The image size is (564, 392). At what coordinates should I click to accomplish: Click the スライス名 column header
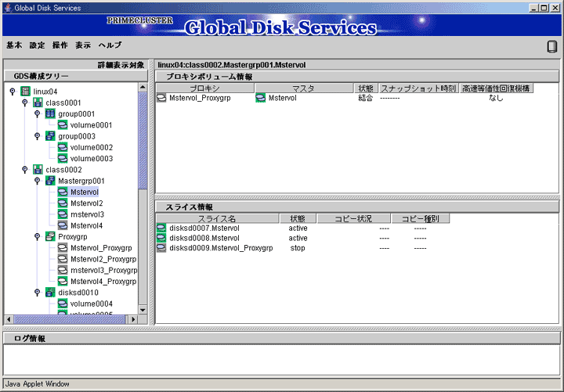pos(218,218)
